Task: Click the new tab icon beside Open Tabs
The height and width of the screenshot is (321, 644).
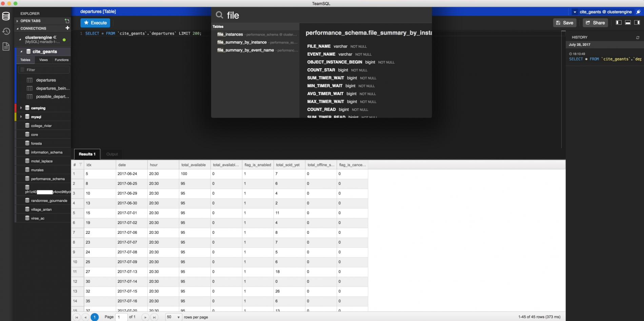Action: pyautogui.click(x=67, y=21)
